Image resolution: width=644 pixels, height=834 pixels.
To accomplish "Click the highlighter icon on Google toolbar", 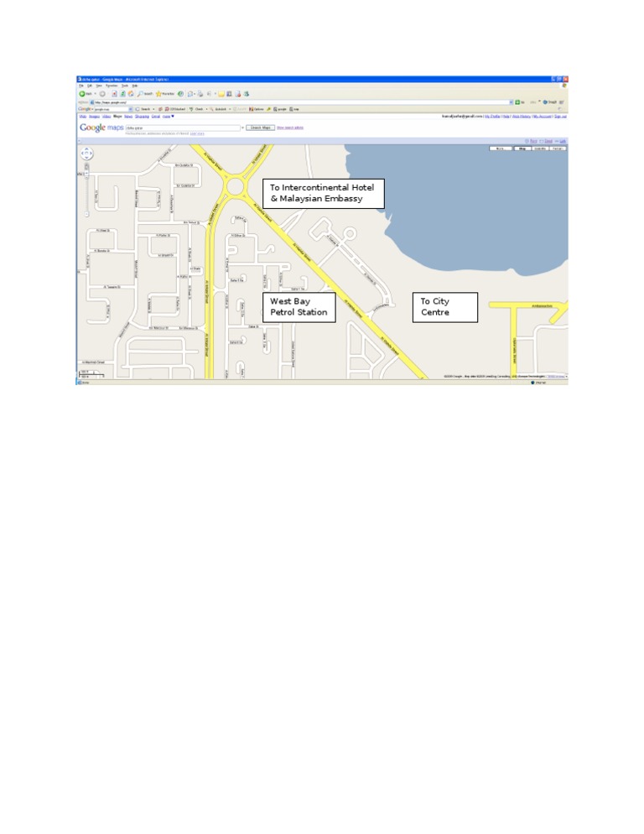I will pyautogui.click(x=268, y=109).
